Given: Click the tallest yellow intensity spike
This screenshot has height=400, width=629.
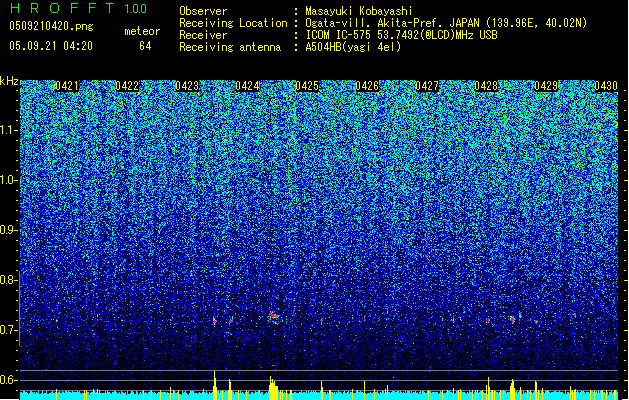Looking at the screenshot, I should click(x=215, y=385).
